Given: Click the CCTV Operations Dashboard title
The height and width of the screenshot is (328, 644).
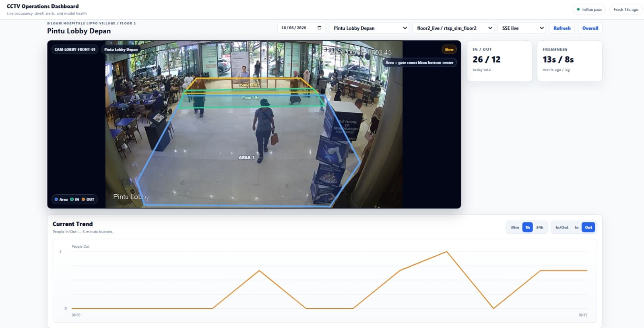Looking at the screenshot, I should click(43, 6).
